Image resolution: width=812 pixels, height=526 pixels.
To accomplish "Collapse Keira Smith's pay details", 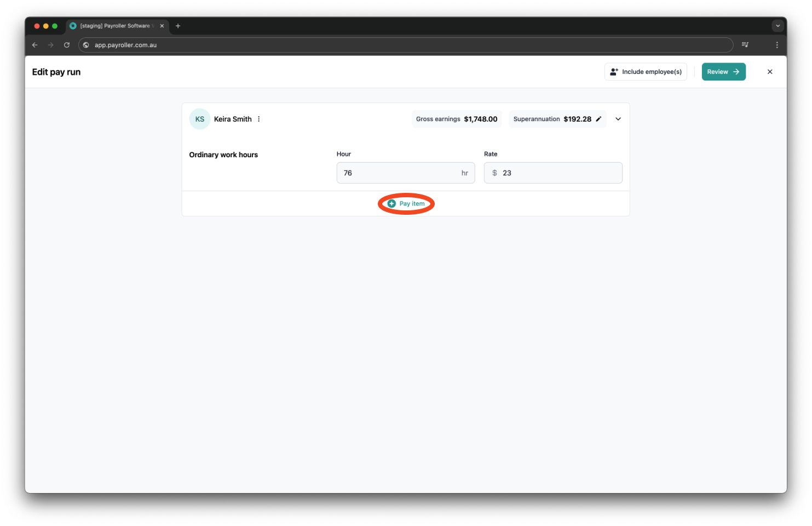I will pos(618,119).
